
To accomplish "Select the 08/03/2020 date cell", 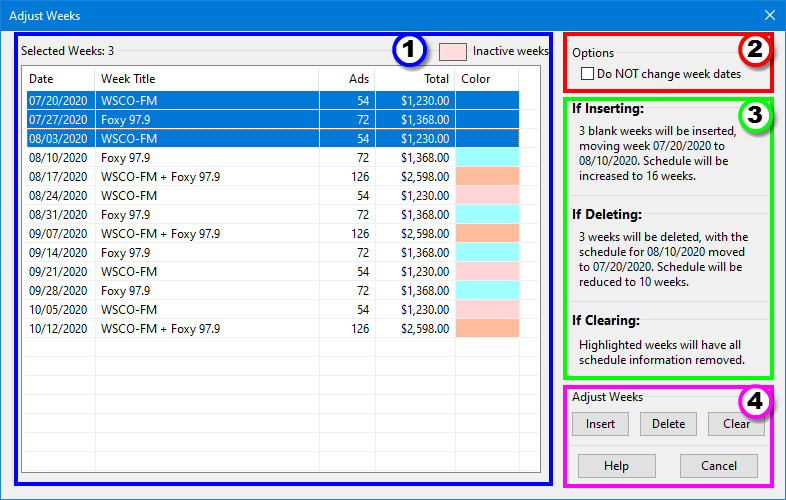I will coord(58,139).
